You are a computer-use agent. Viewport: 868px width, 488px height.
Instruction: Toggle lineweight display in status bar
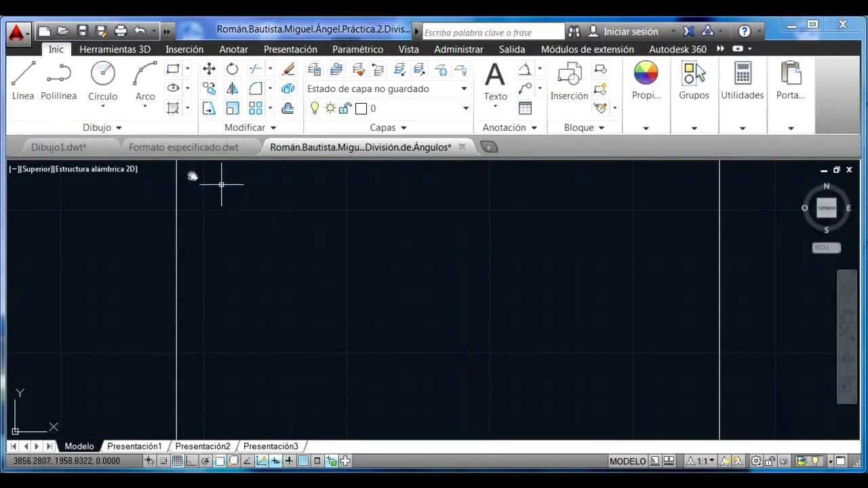290,462
